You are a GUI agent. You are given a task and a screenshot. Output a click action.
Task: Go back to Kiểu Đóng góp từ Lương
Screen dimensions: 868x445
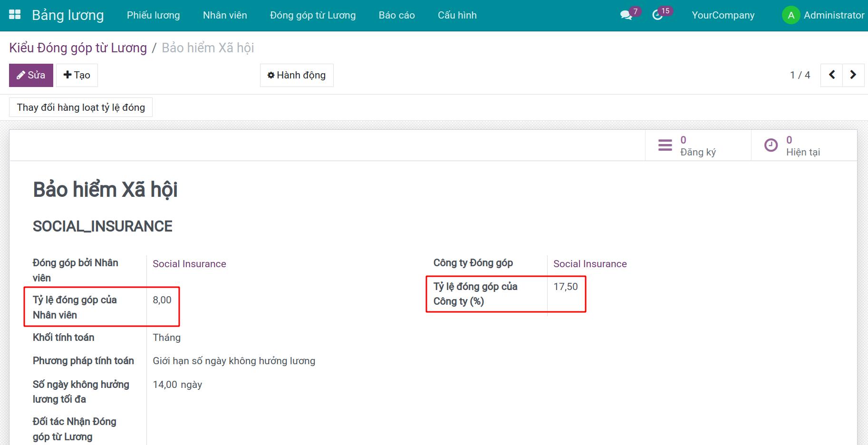coord(78,48)
